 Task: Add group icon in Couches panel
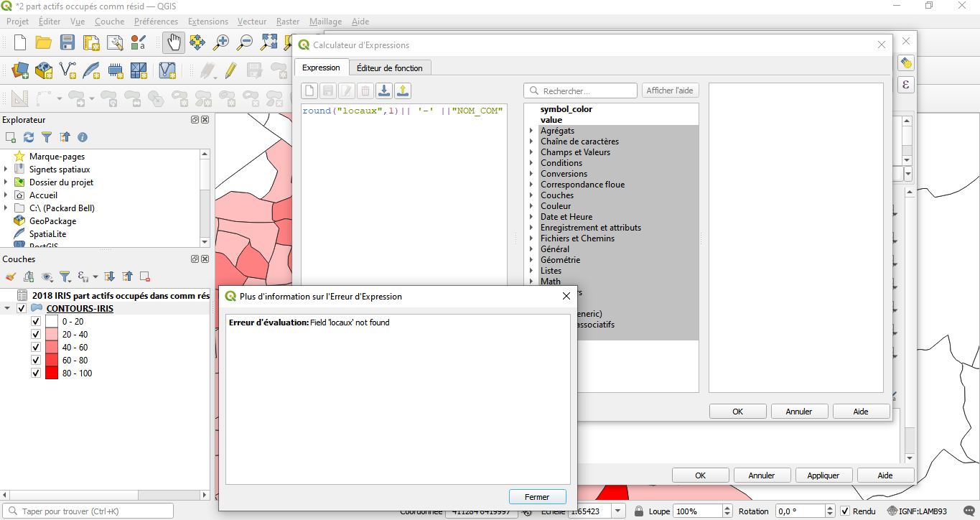click(x=29, y=277)
